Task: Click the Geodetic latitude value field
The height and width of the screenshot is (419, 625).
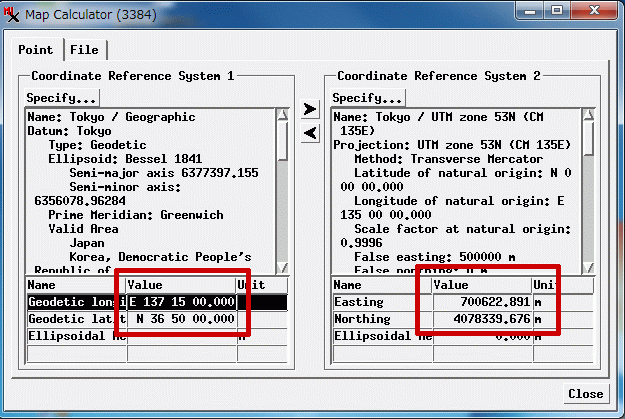Action: click(x=181, y=319)
